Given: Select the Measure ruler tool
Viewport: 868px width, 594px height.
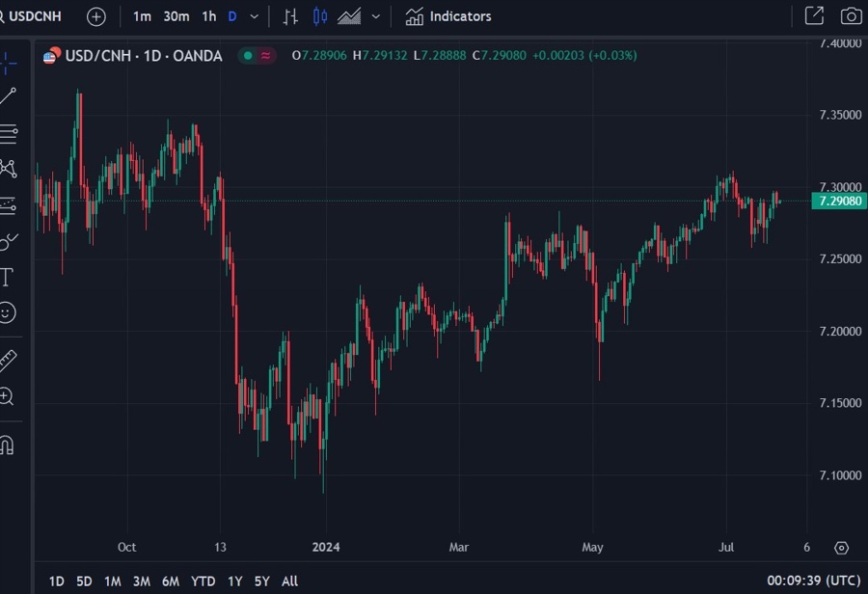Looking at the screenshot, I should [x=8, y=362].
